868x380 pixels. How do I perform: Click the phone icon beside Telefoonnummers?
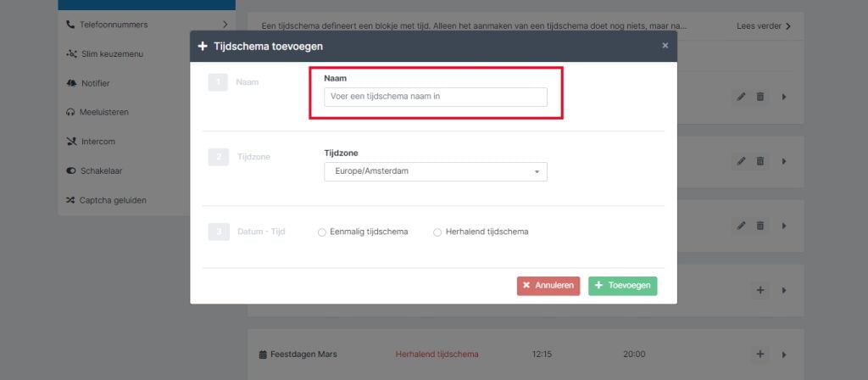[70, 25]
